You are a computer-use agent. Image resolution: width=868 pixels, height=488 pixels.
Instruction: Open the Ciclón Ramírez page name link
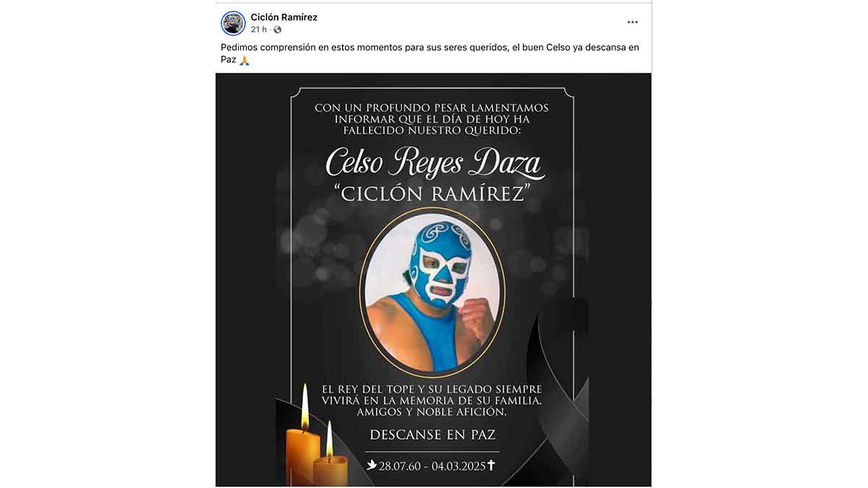pyautogui.click(x=284, y=17)
